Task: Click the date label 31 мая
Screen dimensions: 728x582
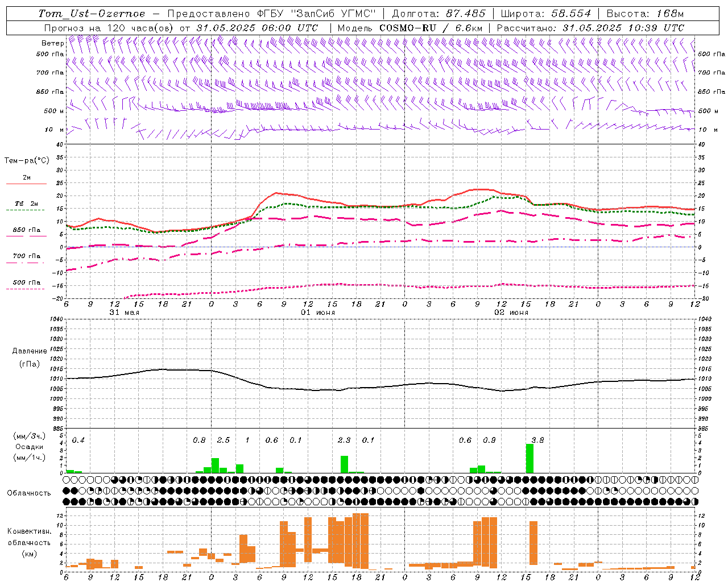Action: 124,313
